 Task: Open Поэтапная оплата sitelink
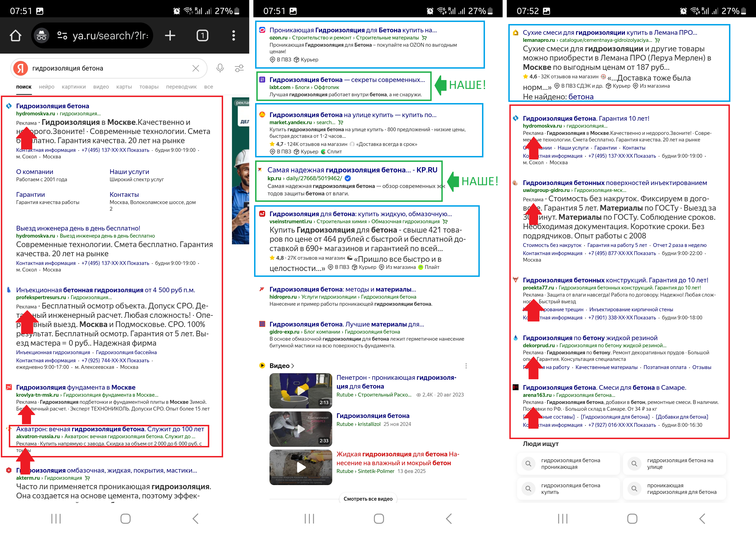coord(665,367)
